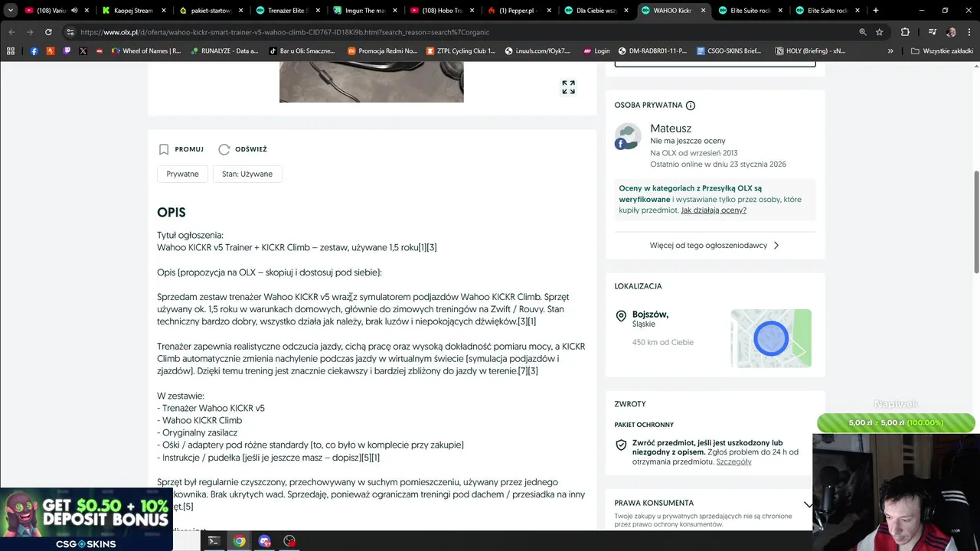Mute the Variu YouTube tab speaker icon
Image resolution: width=980 pixels, height=551 pixels.
click(74, 11)
